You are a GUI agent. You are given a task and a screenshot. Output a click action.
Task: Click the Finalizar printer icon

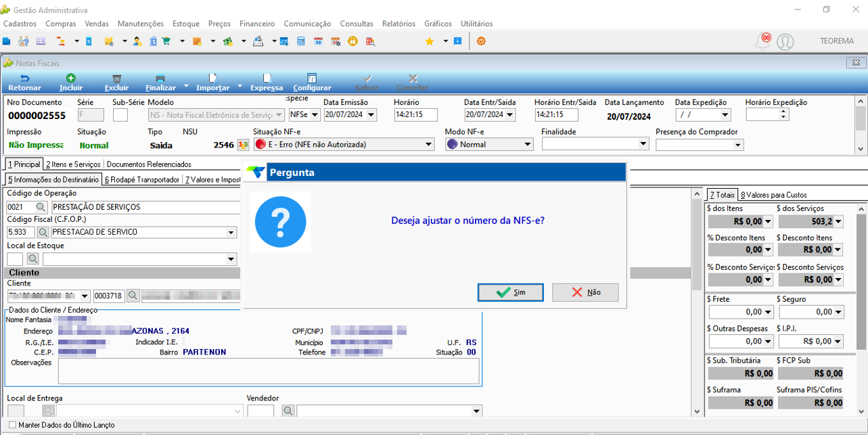click(160, 78)
